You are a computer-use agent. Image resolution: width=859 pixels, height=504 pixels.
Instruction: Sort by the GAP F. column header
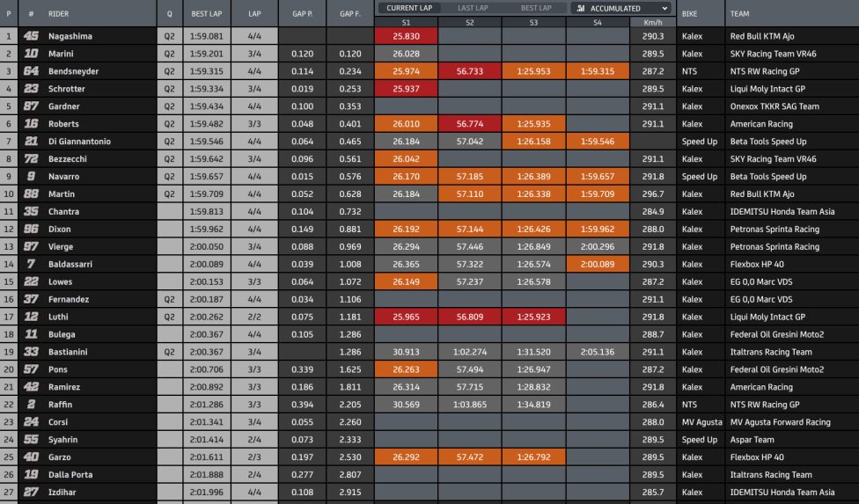pos(350,14)
